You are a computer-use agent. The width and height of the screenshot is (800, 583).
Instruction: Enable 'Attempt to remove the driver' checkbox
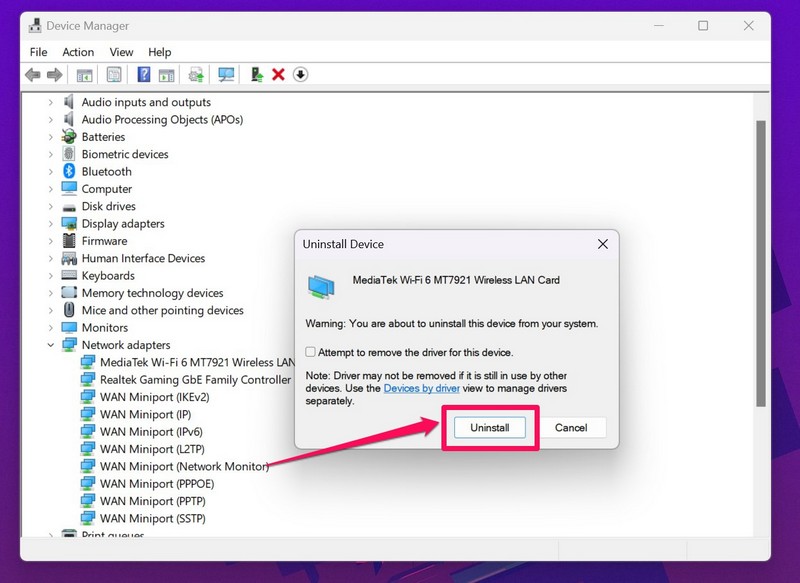coord(311,352)
